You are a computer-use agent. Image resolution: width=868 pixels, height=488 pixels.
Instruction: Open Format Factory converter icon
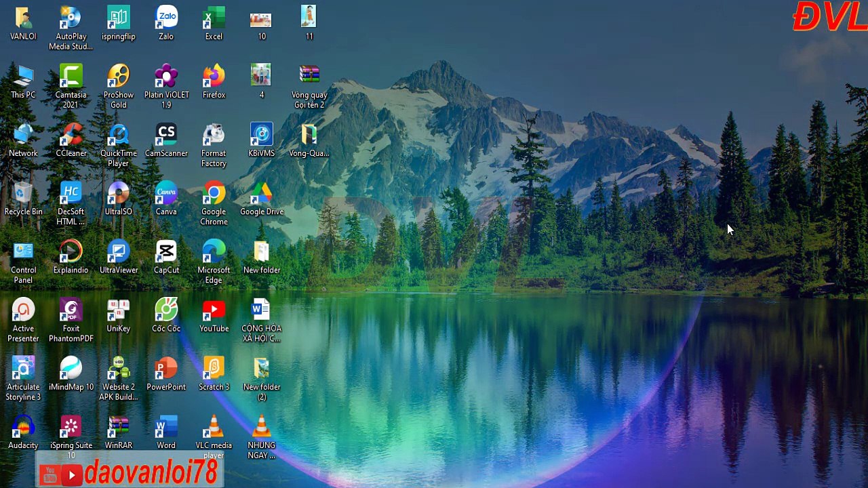click(214, 135)
